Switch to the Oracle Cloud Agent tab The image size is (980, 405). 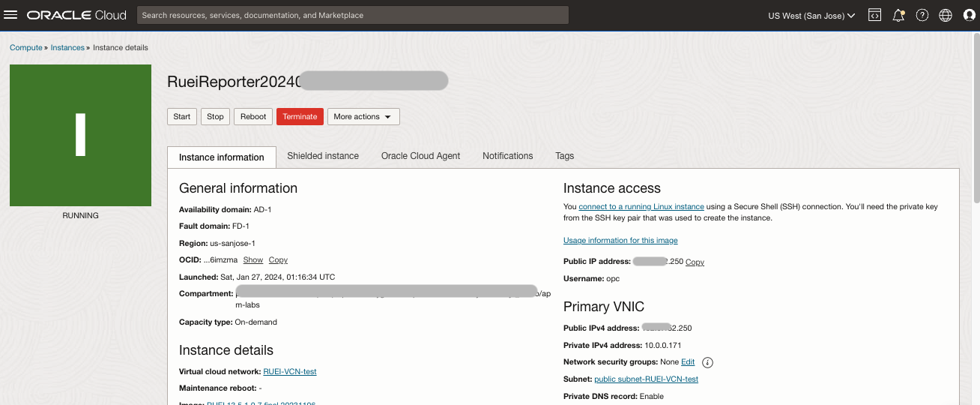click(x=420, y=156)
